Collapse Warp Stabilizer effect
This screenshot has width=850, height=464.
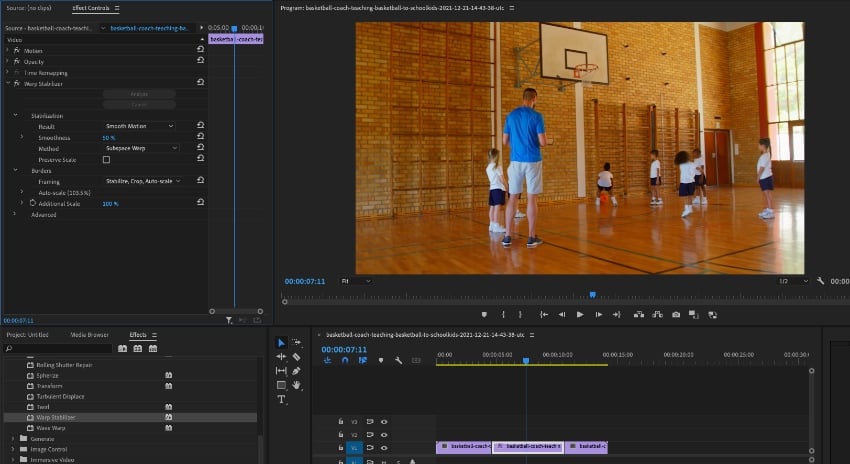tap(8, 83)
